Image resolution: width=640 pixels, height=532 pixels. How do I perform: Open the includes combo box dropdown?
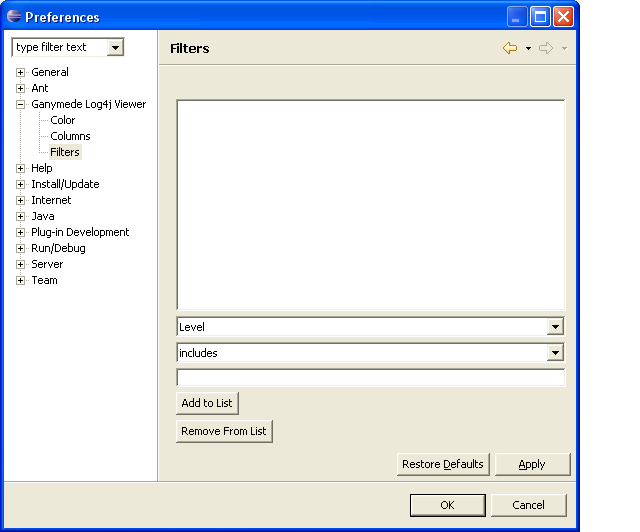pos(555,353)
